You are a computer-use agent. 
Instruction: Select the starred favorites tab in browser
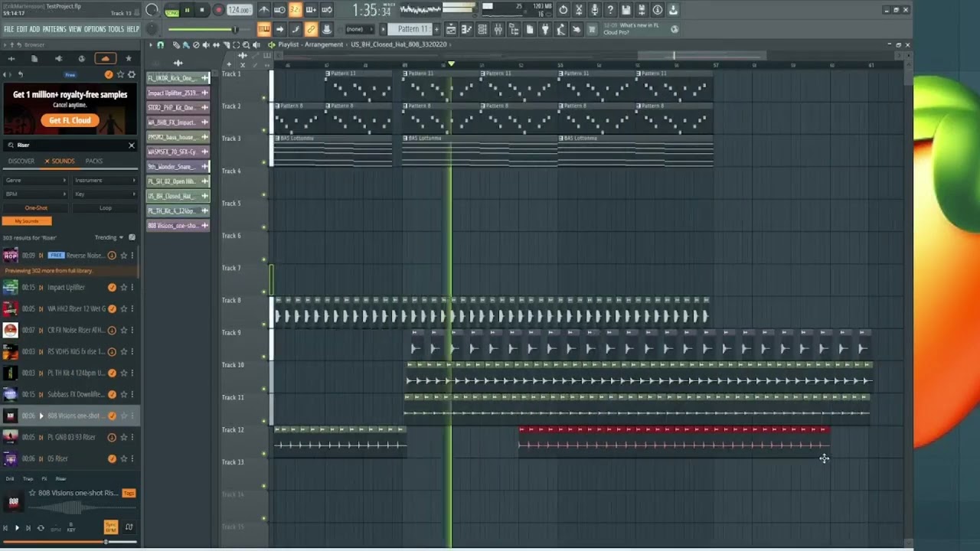(x=129, y=58)
